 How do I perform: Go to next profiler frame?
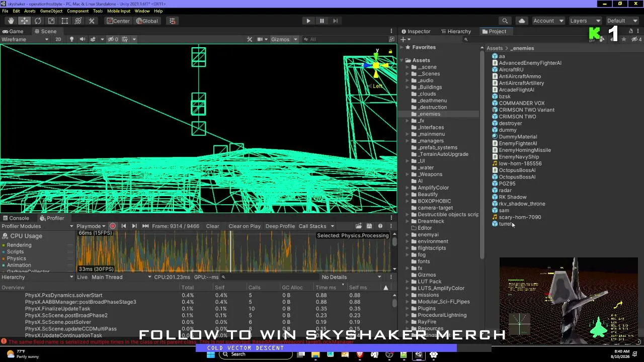pyautogui.click(x=134, y=226)
